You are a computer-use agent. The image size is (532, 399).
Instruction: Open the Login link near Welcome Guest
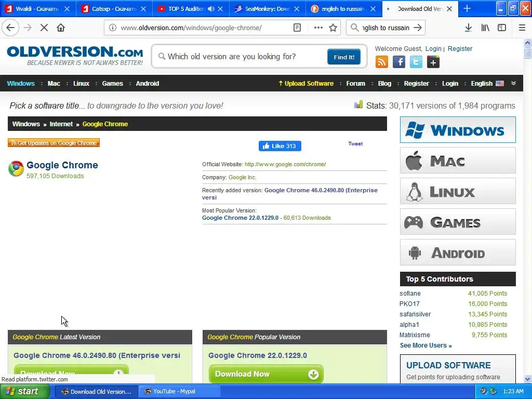tap(433, 48)
